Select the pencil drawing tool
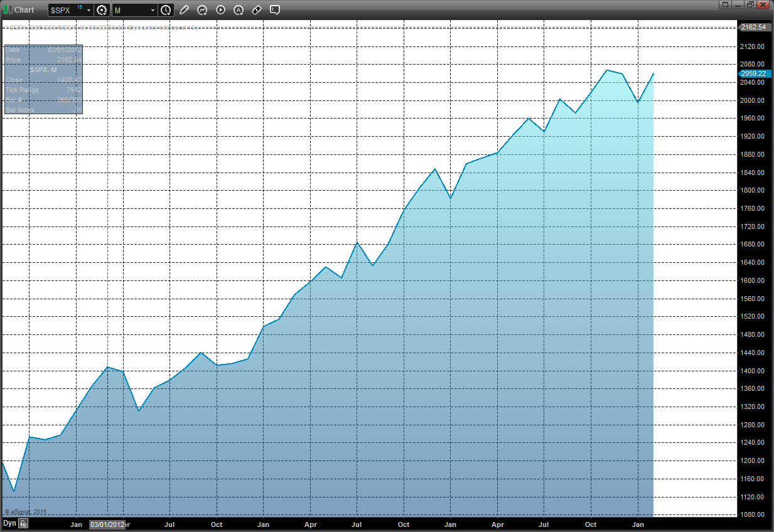Viewport: 774px width, 532px height. click(x=184, y=10)
